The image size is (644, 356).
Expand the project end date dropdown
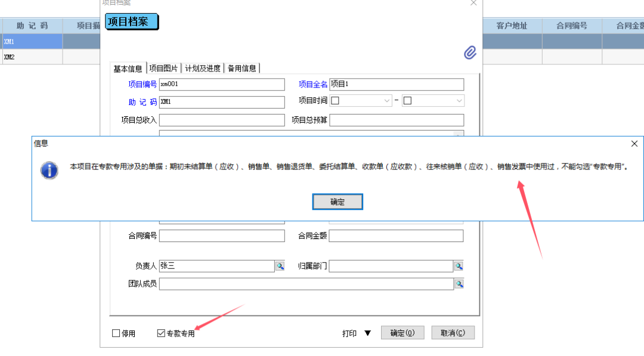click(x=459, y=101)
